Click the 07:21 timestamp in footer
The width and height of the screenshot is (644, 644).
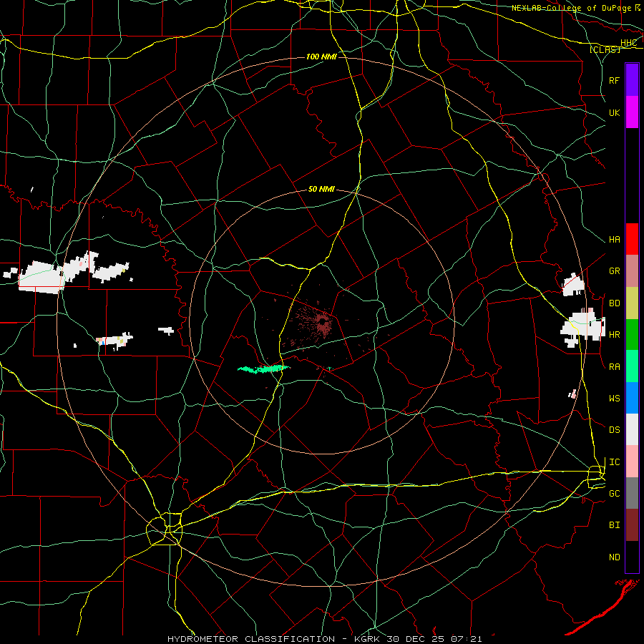click(468, 639)
